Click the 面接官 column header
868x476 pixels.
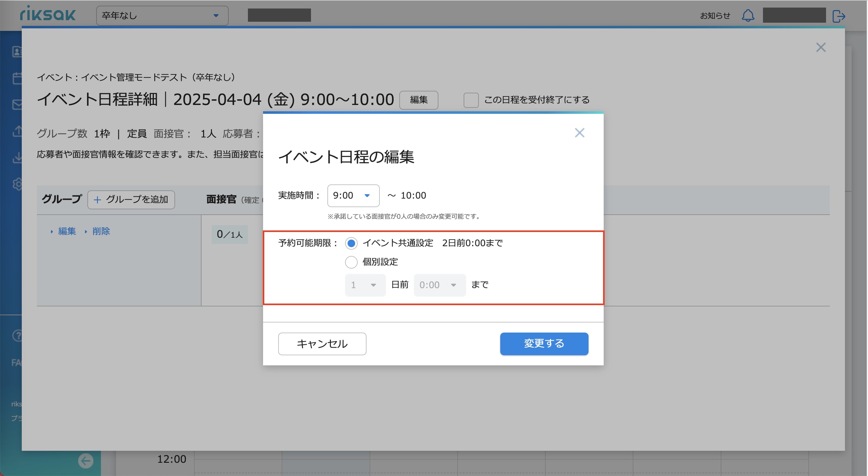pyautogui.click(x=221, y=200)
